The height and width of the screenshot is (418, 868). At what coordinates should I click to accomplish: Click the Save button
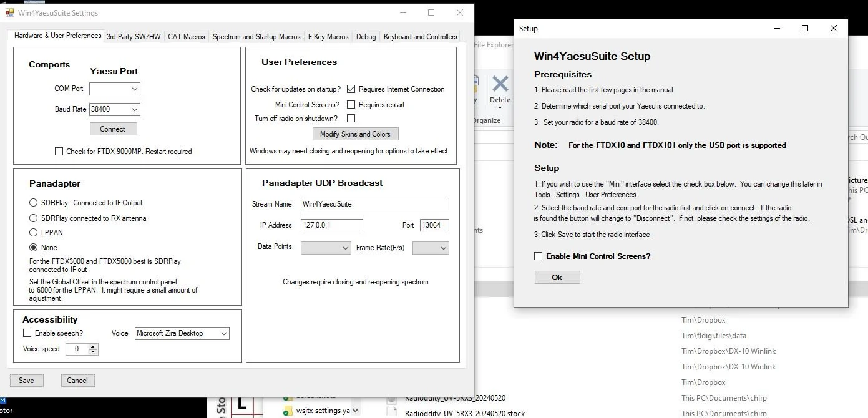(x=26, y=381)
